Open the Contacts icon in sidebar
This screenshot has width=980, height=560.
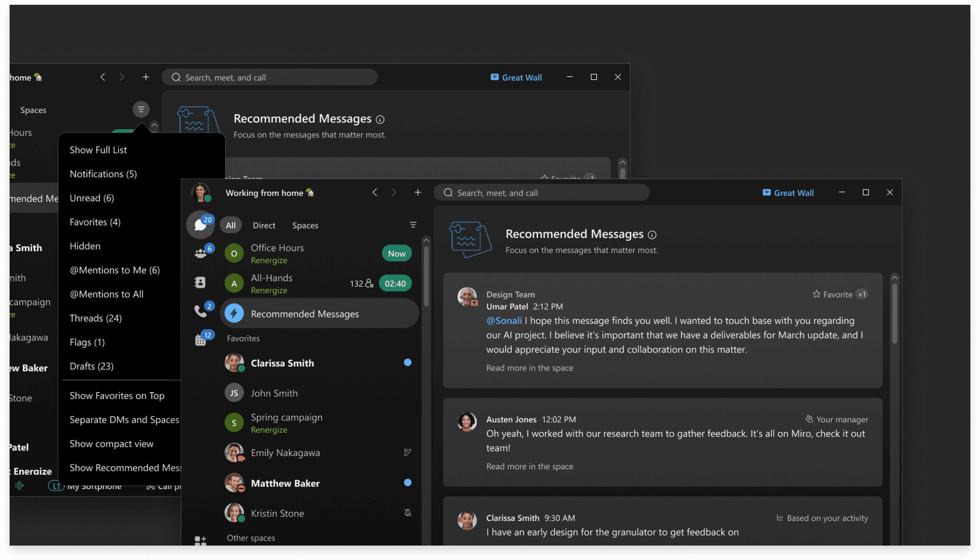200,283
